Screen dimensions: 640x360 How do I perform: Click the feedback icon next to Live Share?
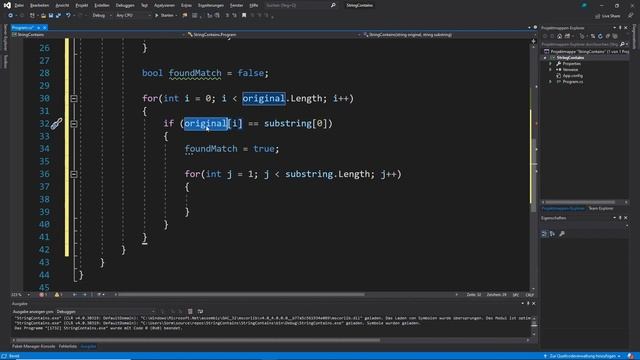coord(630,16)
